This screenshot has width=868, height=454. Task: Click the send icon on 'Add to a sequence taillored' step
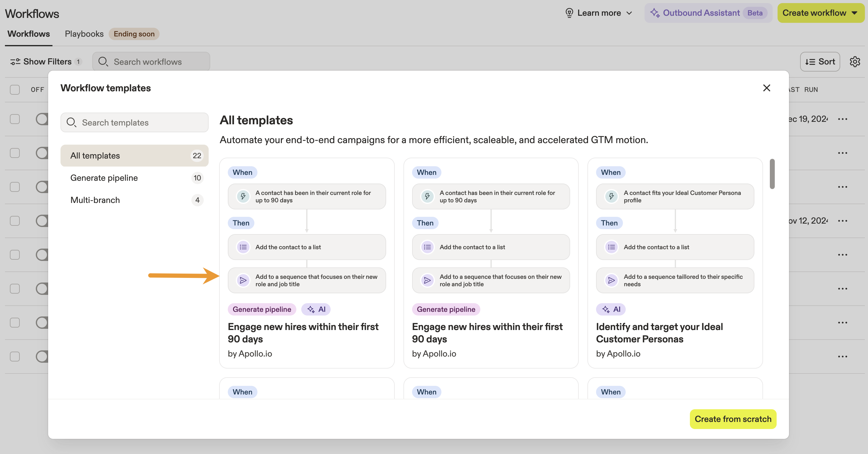[611, 280]
